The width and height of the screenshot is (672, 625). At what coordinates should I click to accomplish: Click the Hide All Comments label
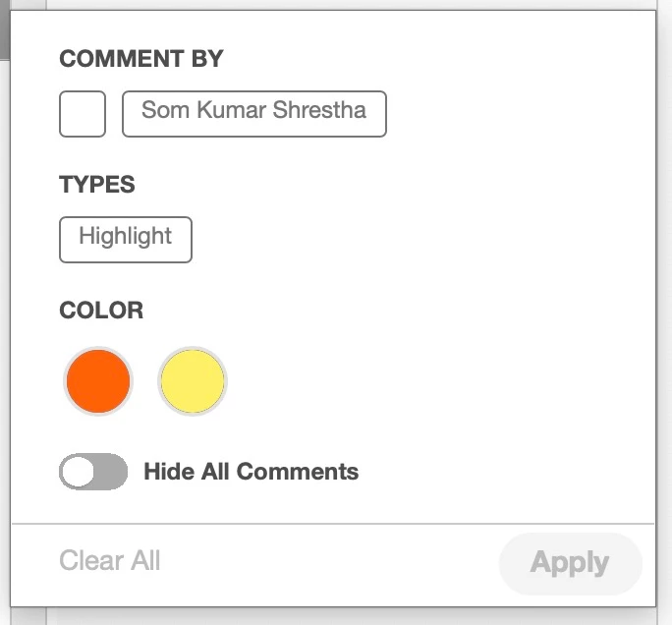(x=251, y=472)
